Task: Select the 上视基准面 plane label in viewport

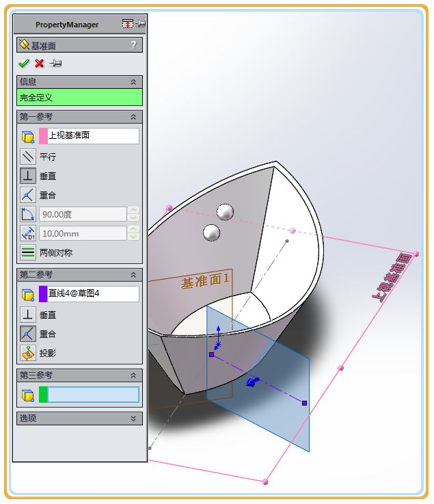Action: pos(392,277)
